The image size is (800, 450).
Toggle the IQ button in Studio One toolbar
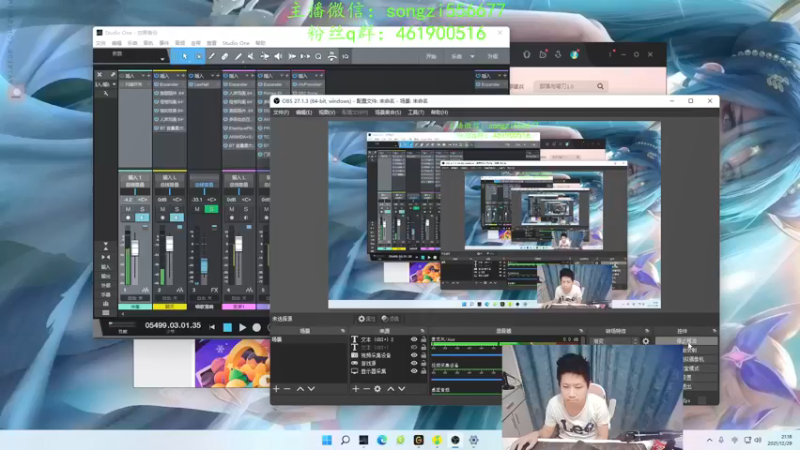click(345, 57)
